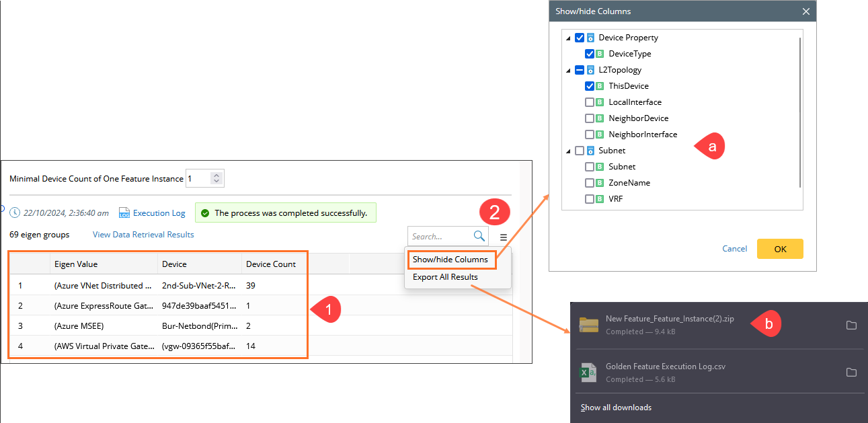Select Show/hide Columns menu entry
The image size is (868, 423).
(450, 260)
